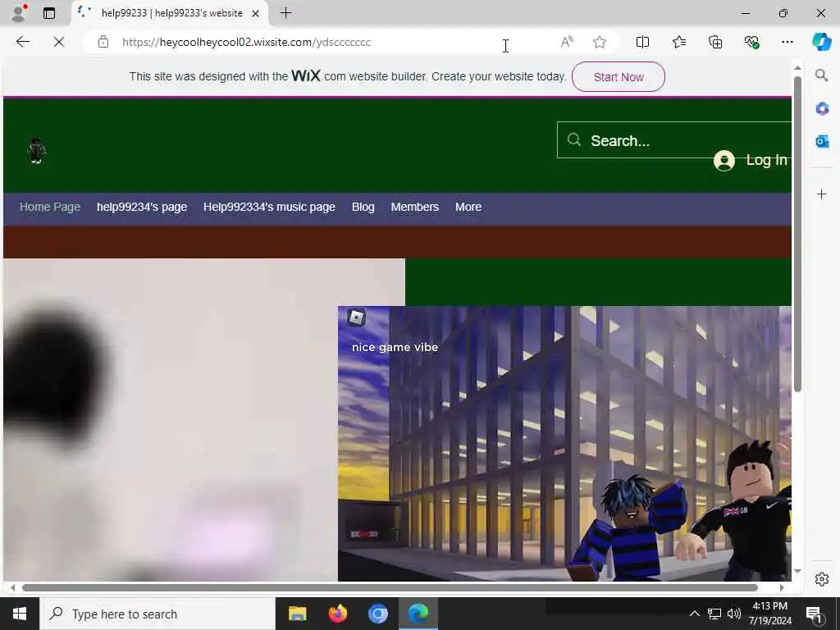Open the Blog page
Viewport: 840px width, 630px height.
coord(363,207)
